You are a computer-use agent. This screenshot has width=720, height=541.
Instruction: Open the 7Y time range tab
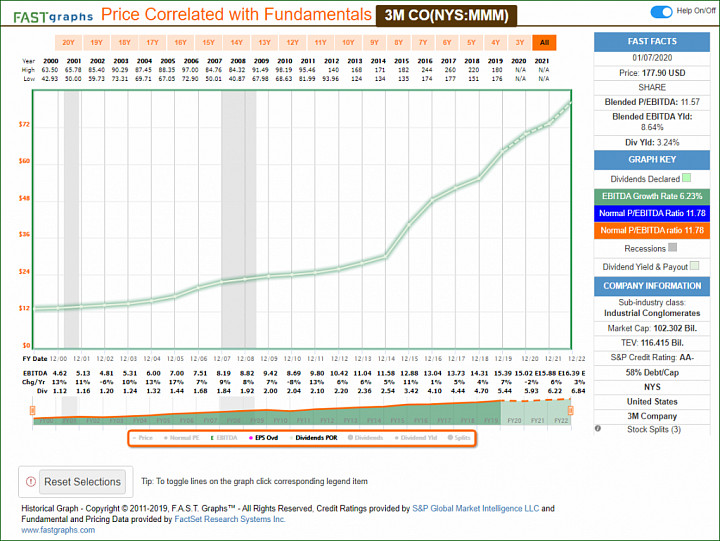point(423,43)
